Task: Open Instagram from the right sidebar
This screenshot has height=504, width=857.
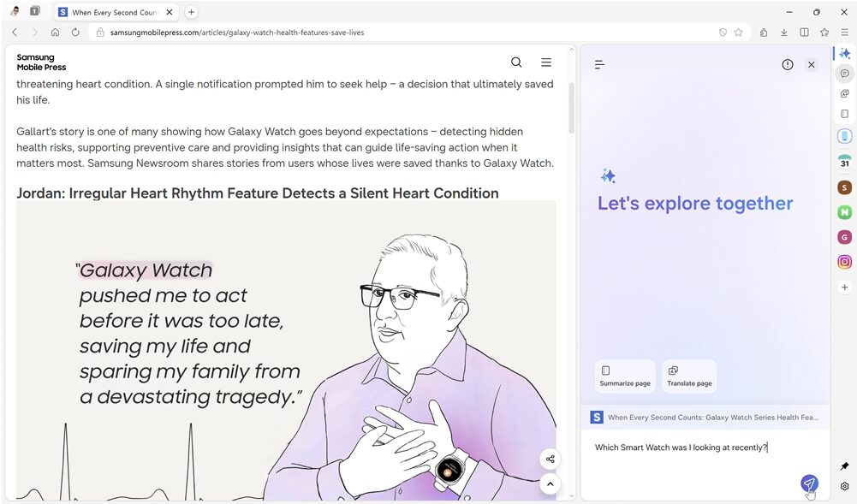Action: click(x=844, y=261)
